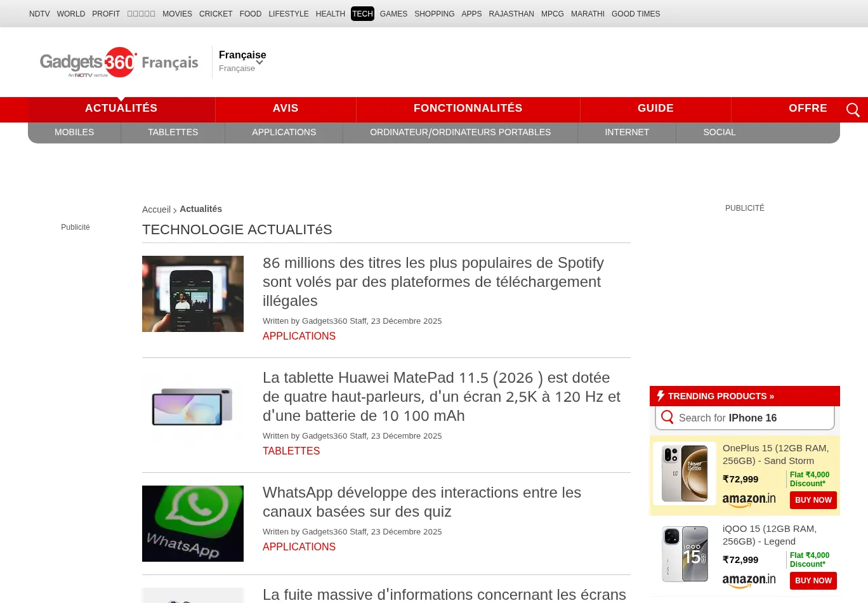Click Buy Now for OnePlus 15
The height and width of the screenshot is (603, 868).
813,500
